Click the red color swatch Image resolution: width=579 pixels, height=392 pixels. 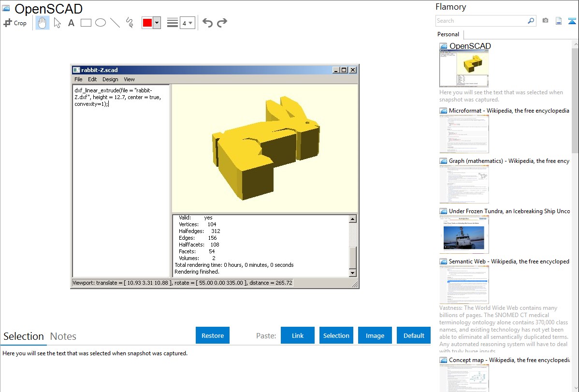tap(147, 23)
